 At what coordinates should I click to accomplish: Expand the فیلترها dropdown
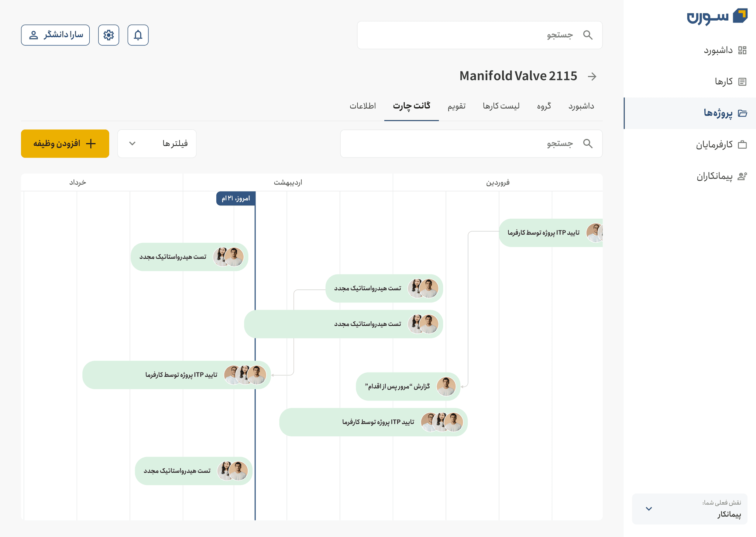157,143
